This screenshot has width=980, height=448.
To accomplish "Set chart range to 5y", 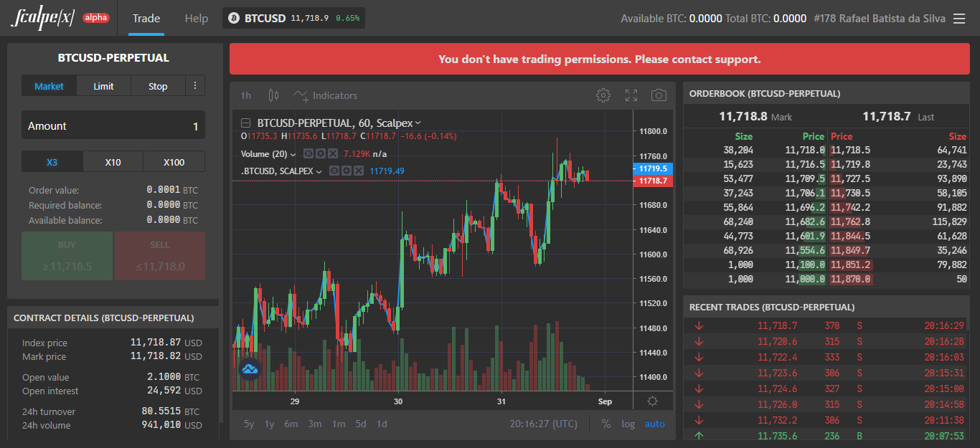I will tap(249, 424).
